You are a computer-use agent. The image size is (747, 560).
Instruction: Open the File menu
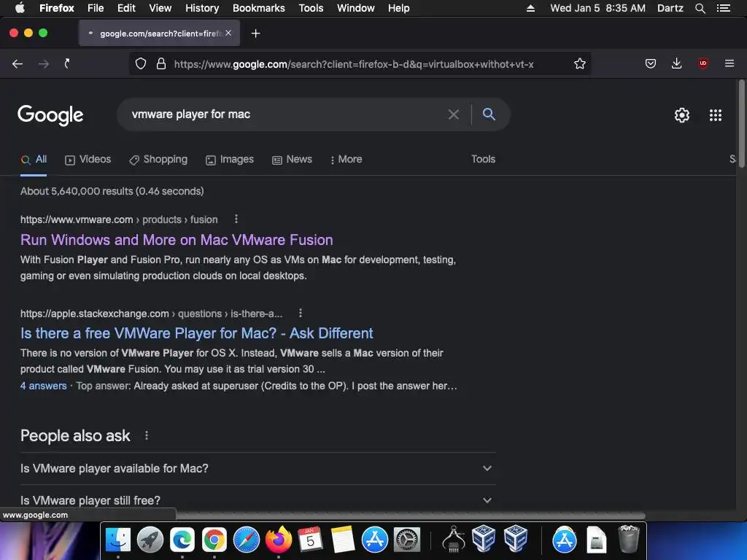pyautogui.click(x=96, y=8)
